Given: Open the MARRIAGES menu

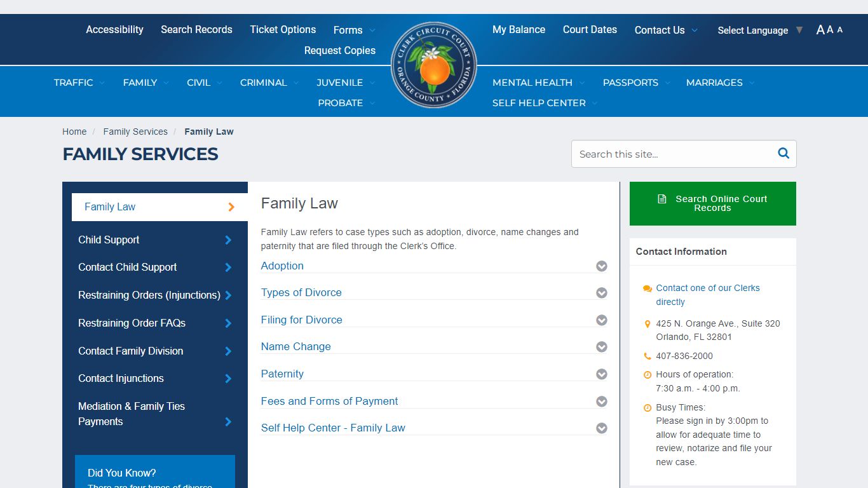Looking at the screenshot, I should click(721, 83).
